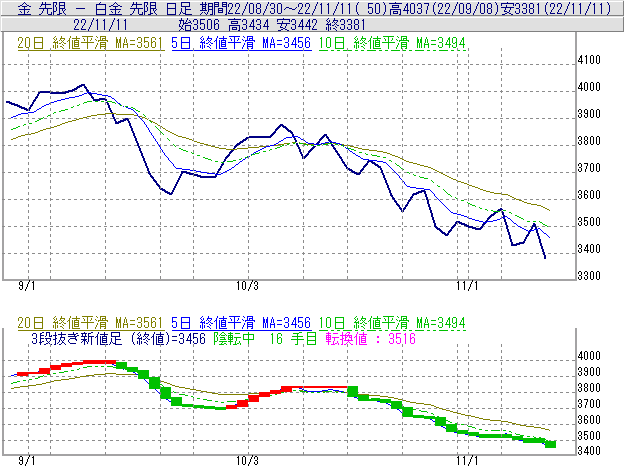The width and height of the screenshot is (624, 475).
Task: Click the upper chart y-axis label 3800
Action: click(589, 141)
